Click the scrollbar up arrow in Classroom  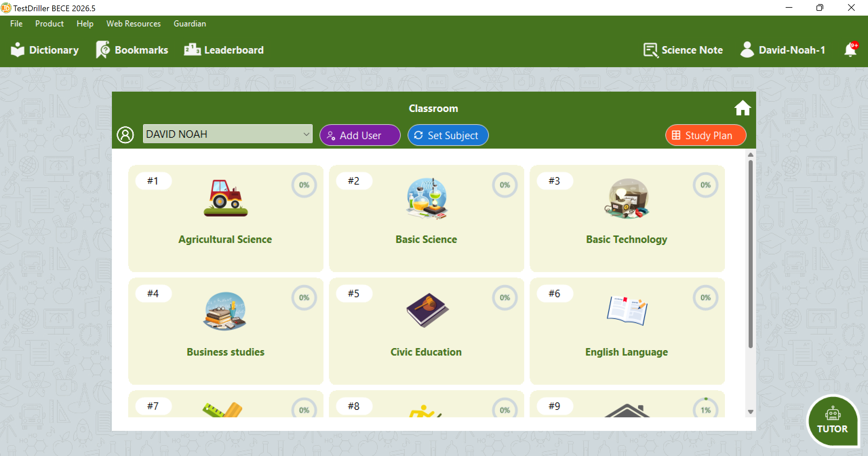click(750, 155)
